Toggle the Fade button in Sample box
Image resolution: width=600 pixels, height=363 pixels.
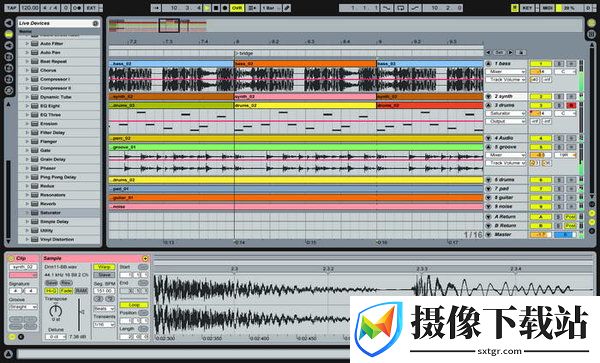[x=66, y=291]
